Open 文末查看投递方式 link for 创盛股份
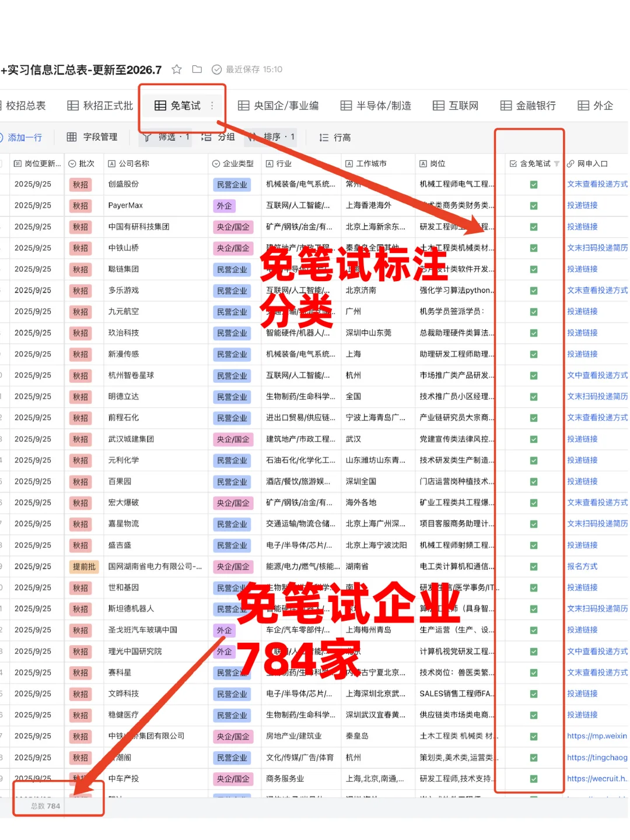Image resolution: width=630 pixels, height=840 pixels. (x=597, y=184)
